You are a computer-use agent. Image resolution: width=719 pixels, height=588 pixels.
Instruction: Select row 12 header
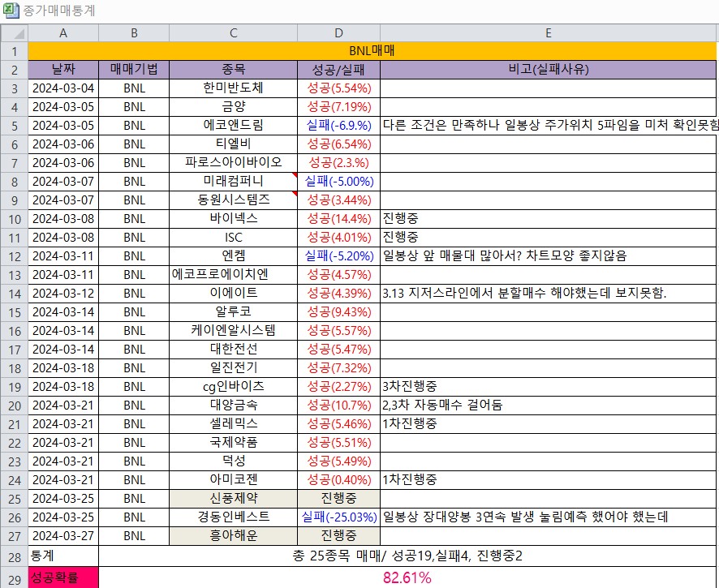tap(15, 256)
